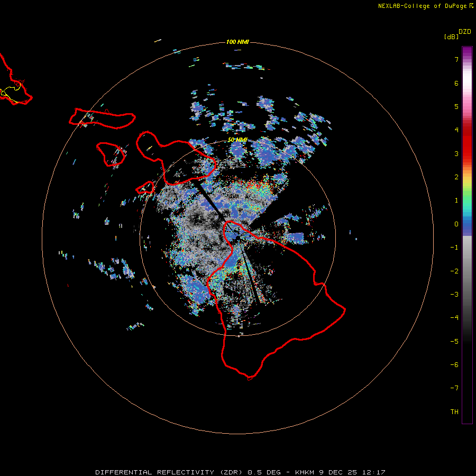Screen dimensions: 476x476
Task: Click the -2 tick on the color scale
Action: (454, 271)
